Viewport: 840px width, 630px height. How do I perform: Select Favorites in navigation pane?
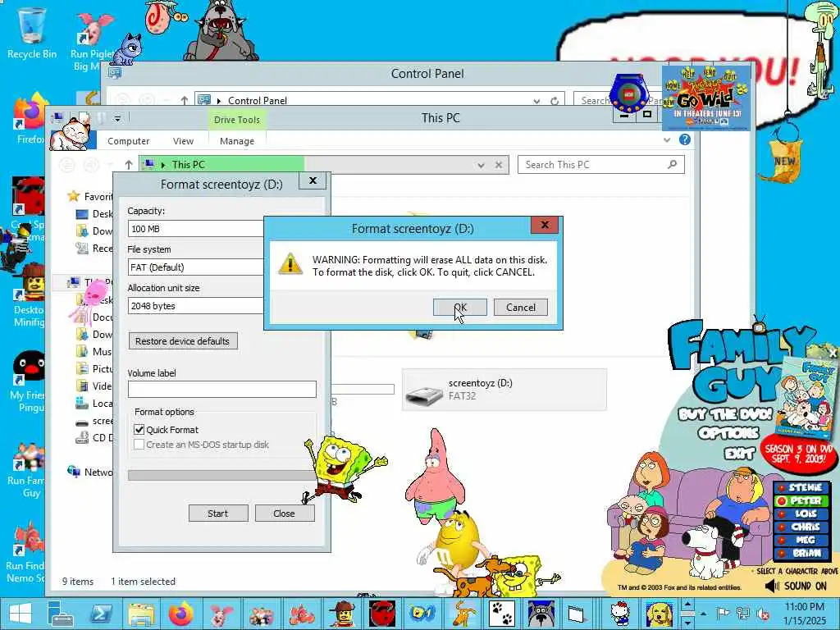89,196
